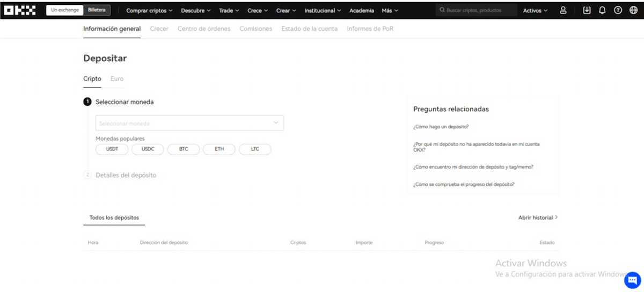This screenshot has height=298, width=644.
Task: Open the user profile icon
Action: [x=563, y=10]
